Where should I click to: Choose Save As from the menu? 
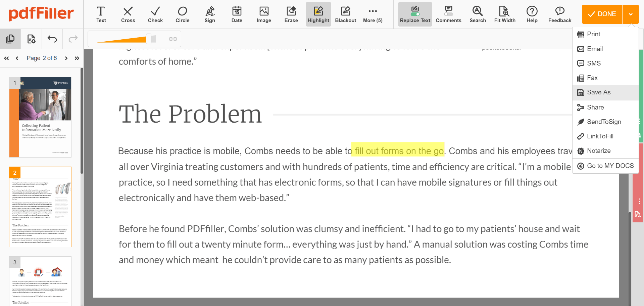pyautogui.click(x=598, y=92)
